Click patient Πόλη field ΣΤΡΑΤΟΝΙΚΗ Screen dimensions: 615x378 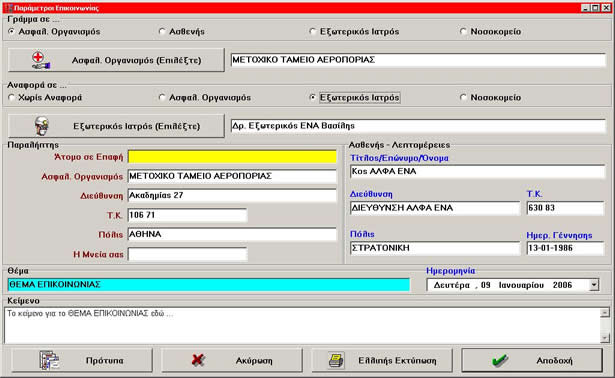click(x=435, y=248)
